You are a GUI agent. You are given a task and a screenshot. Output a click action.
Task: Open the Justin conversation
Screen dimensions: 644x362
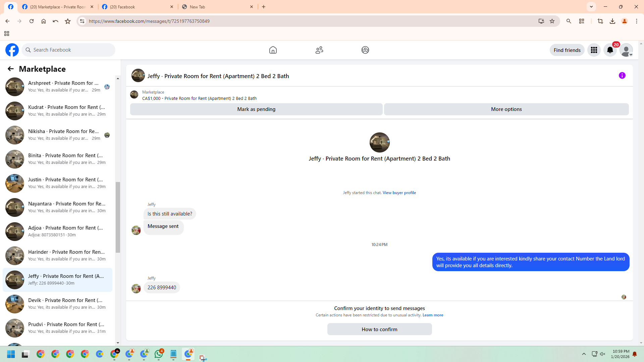57,183
